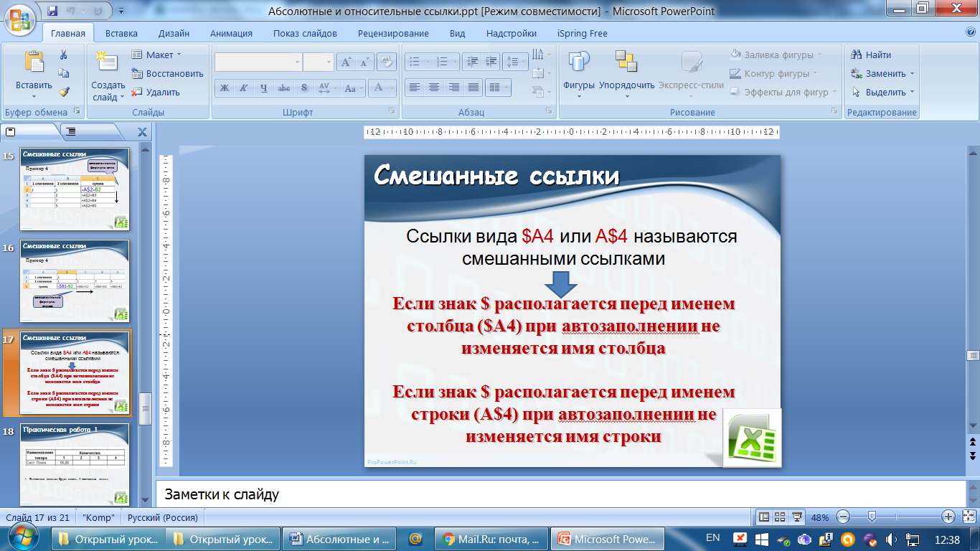
Task: Open the line spacing dropdown
Action: pos(514,62)
